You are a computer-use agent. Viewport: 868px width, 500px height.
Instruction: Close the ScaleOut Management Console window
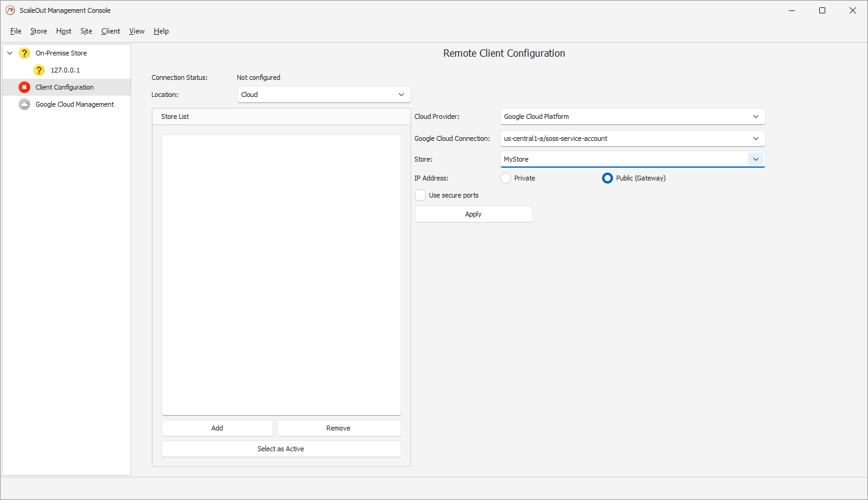853,10
